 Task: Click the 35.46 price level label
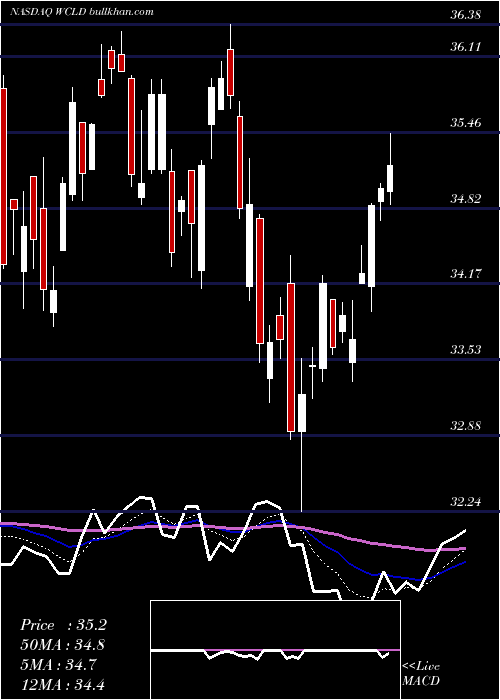(x=466, y=122)
